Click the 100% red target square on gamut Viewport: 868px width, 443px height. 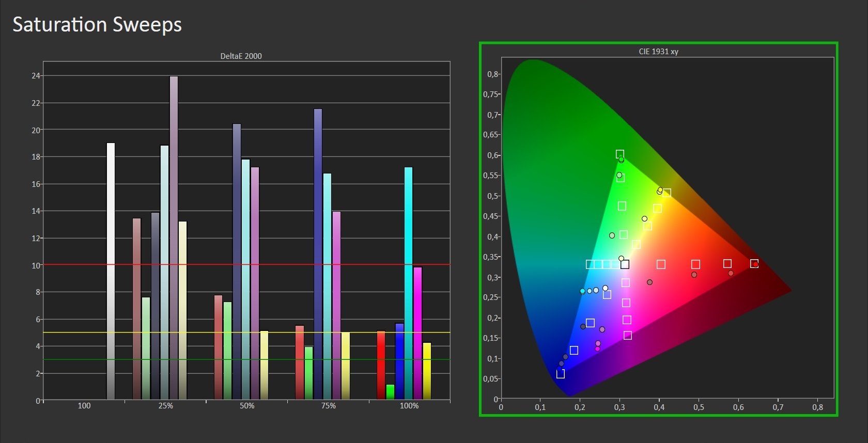(754, 264)
